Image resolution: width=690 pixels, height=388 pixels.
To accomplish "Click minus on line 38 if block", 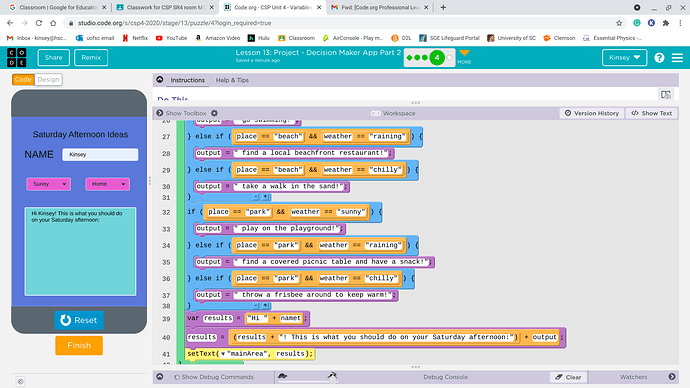I will tap(256, 306).
